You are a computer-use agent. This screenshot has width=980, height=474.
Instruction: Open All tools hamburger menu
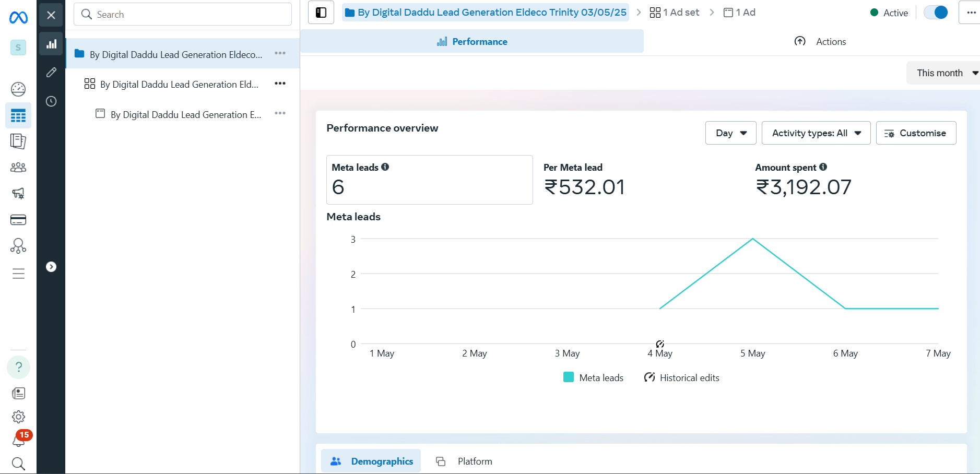[x=18, y=274]
